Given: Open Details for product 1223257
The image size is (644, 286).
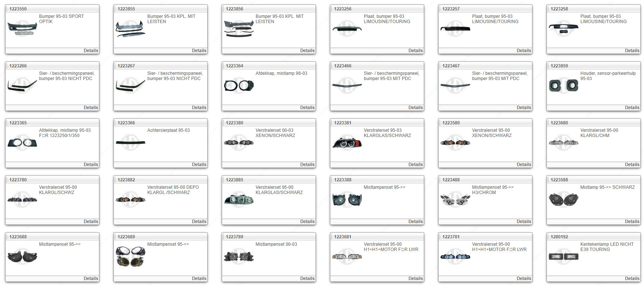Looking at the screenshot, I should pos(524,51).
